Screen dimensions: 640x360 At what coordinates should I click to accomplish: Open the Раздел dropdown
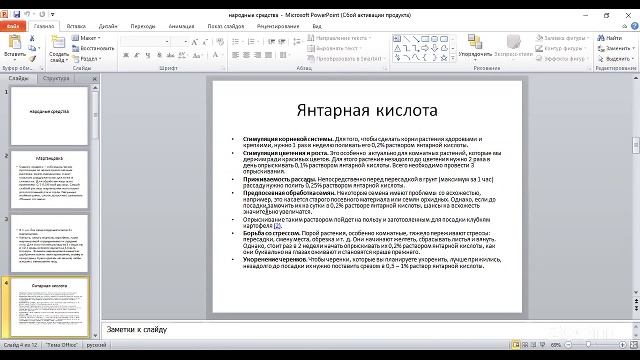tap(87, 59)
